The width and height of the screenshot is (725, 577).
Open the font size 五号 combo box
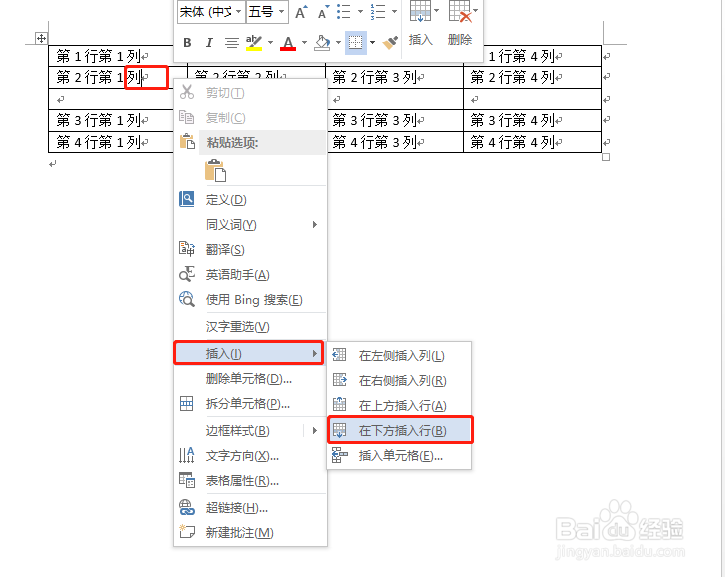[x=267, y=12]
